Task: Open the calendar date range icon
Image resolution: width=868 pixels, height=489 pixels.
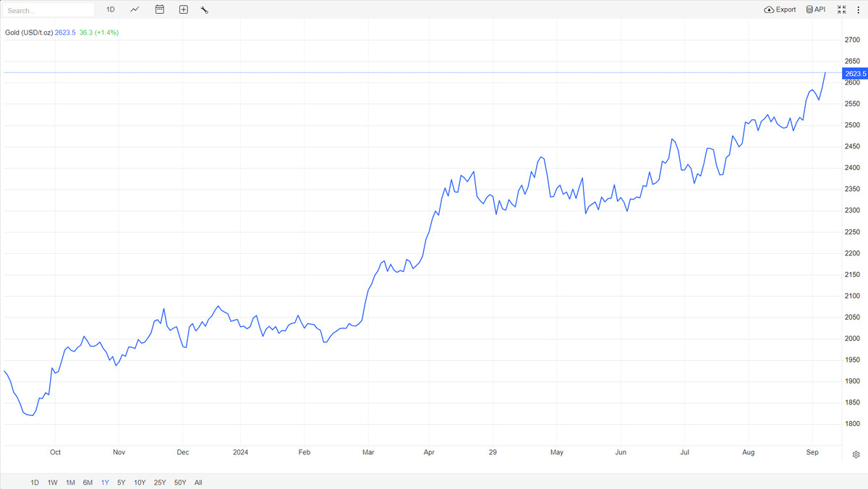Action: tap(160, 10)
